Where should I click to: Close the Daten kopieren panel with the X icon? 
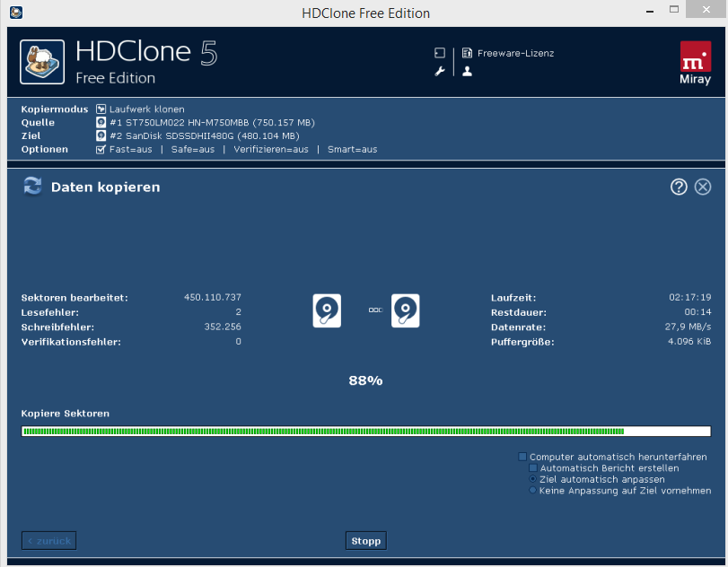tap(703, 187)
